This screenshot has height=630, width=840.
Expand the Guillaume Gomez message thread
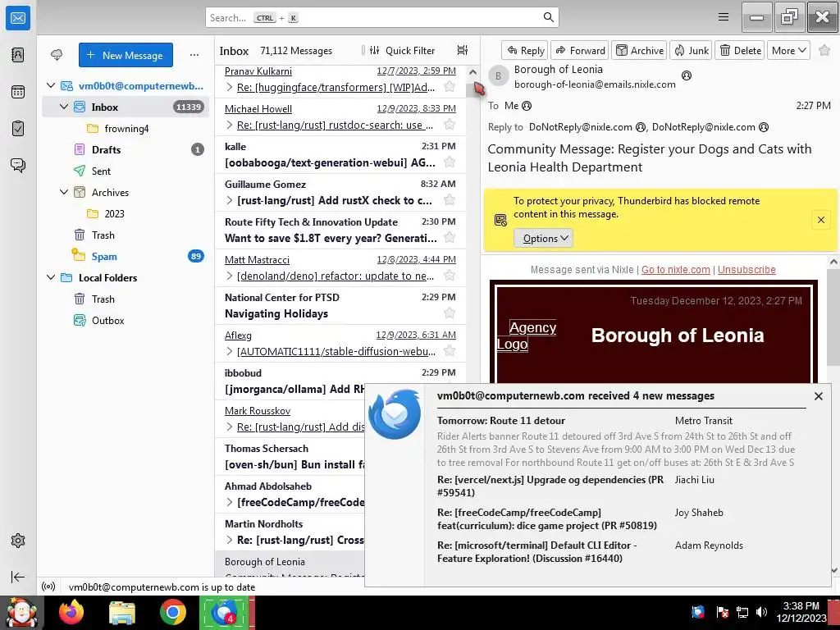(x=230, y=200)
